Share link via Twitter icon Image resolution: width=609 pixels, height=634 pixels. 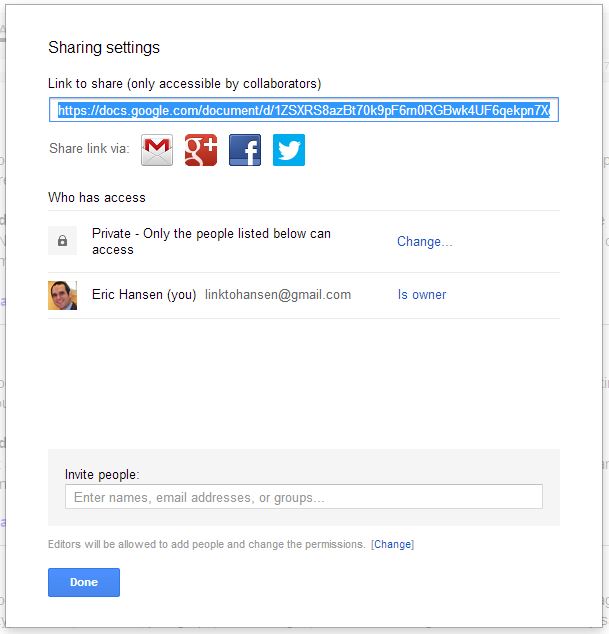click(x=289, y=150)
